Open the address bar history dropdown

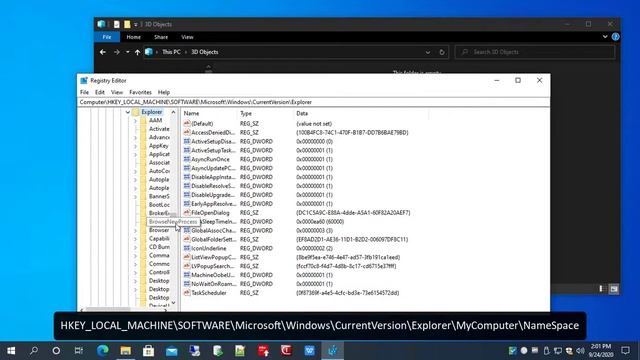(x=428, y=52)
